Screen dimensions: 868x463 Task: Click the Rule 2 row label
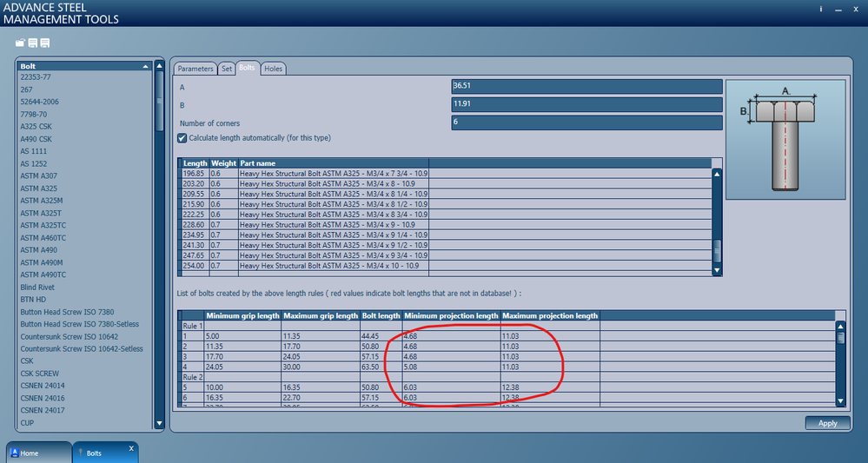pyautogui.click(x=193, y=377)
